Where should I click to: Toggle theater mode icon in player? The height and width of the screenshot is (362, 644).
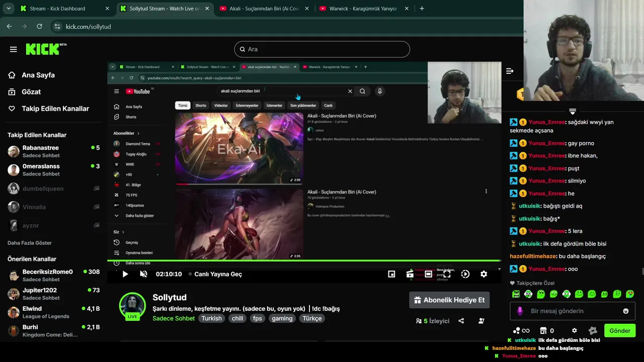point(428,274)
